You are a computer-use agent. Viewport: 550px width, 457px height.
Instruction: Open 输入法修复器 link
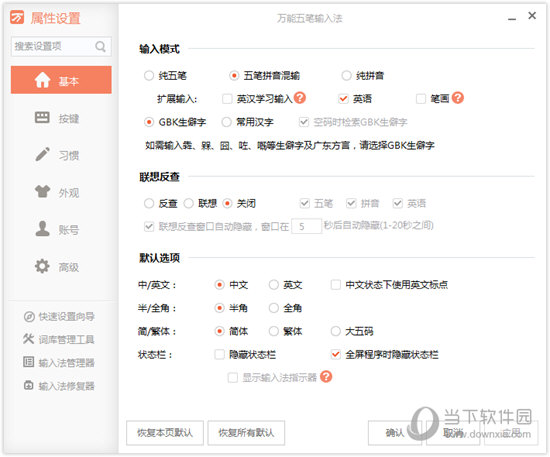67,386
